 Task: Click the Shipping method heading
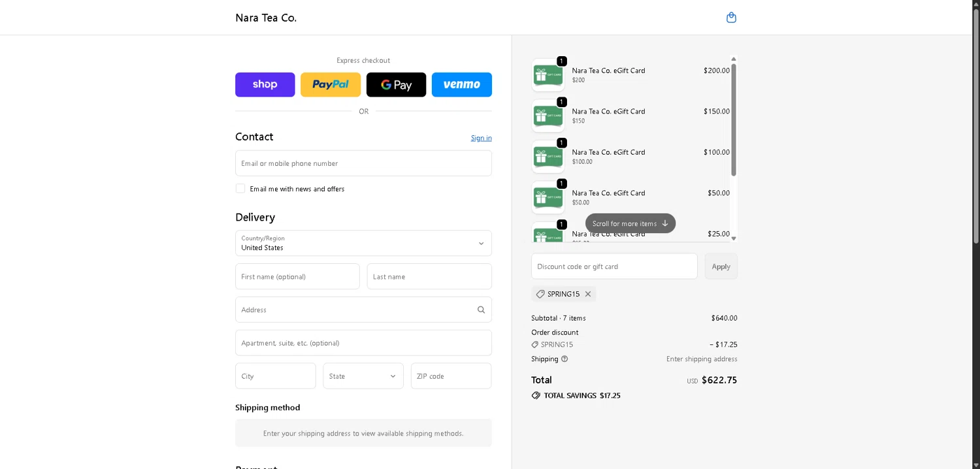(268, 408)
